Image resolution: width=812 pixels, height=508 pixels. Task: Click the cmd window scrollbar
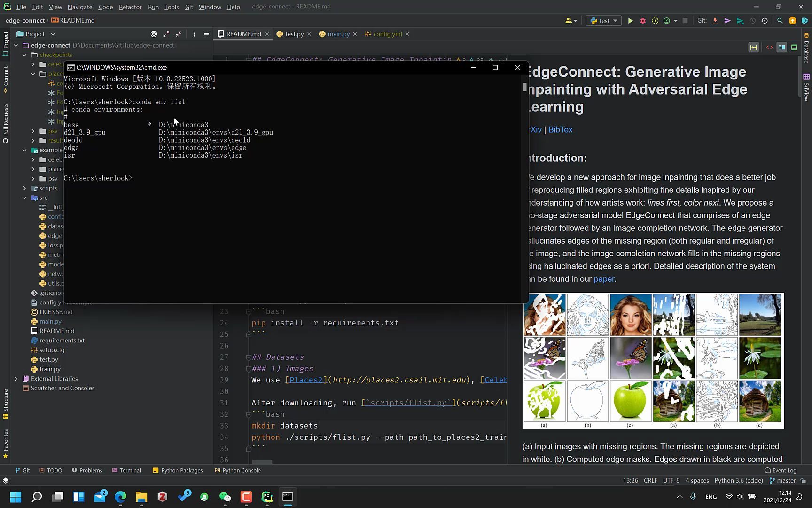[x=524, y=87]
